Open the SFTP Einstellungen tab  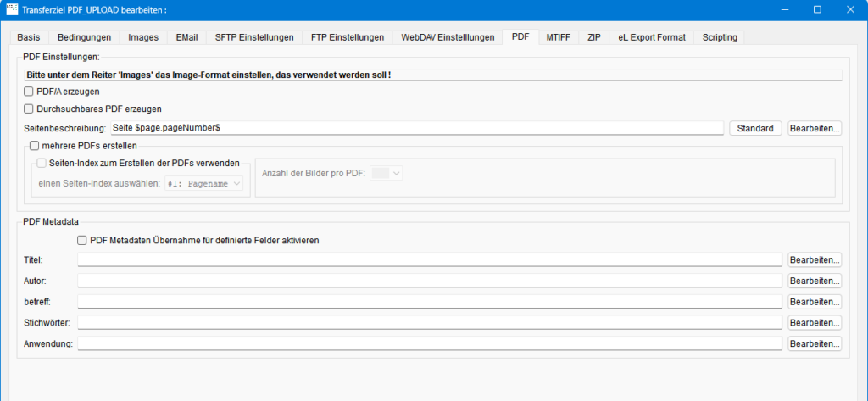pyautogui.click(x=254, y=37)
